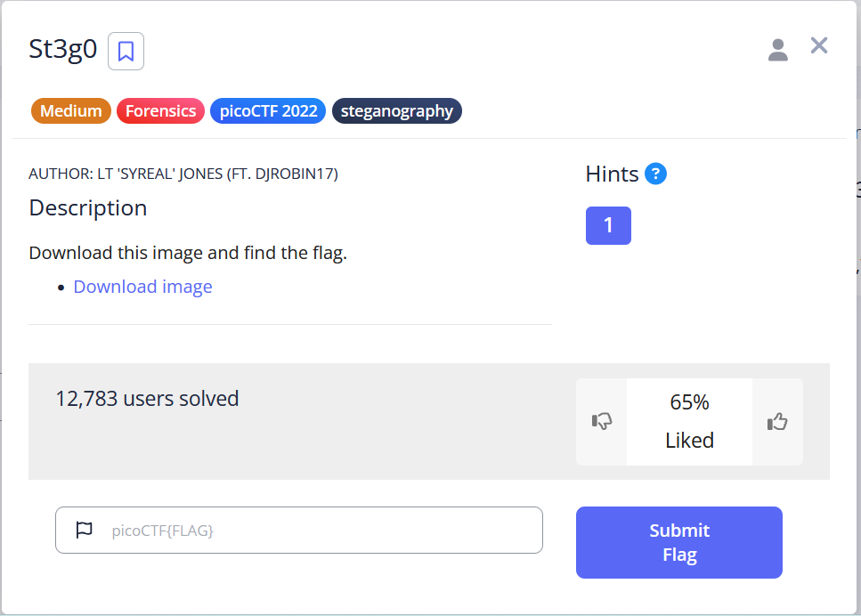Click the flag icon in the input
The width and height of the screenshot is (861, 616).
click(x=84, y=531)
